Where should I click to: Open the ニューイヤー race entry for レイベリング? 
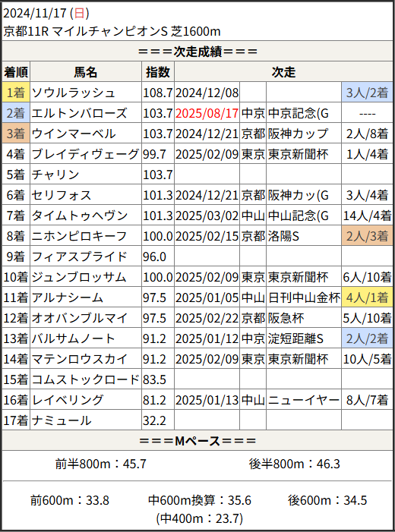303,401
